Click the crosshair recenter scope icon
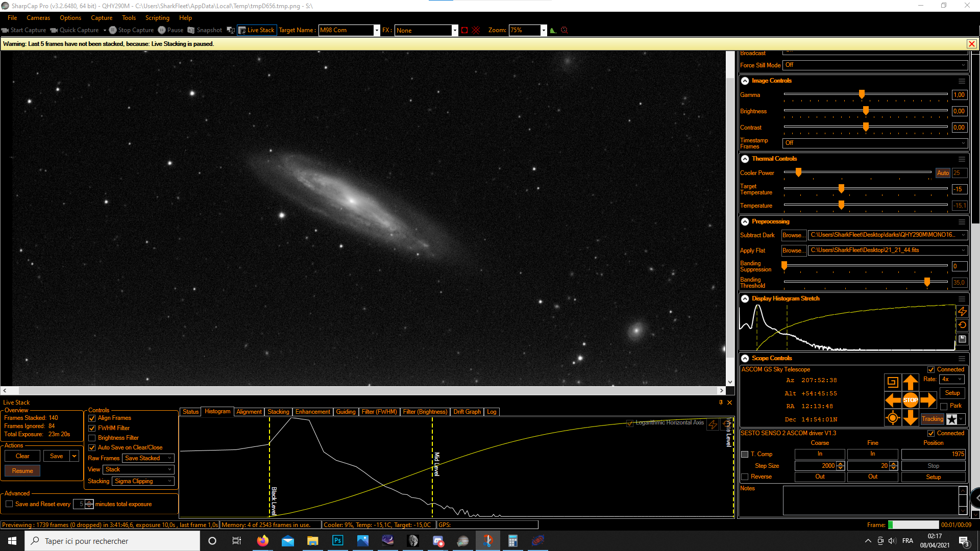 [892, 418]
